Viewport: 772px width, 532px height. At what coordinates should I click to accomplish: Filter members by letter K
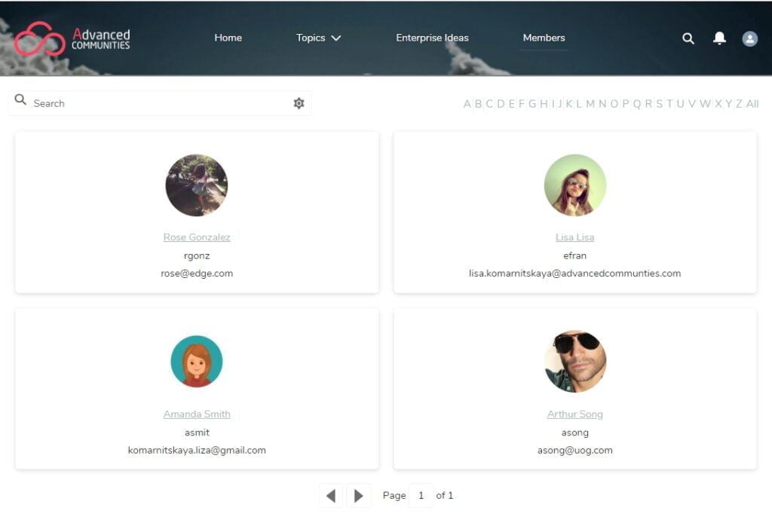[569, 104]
